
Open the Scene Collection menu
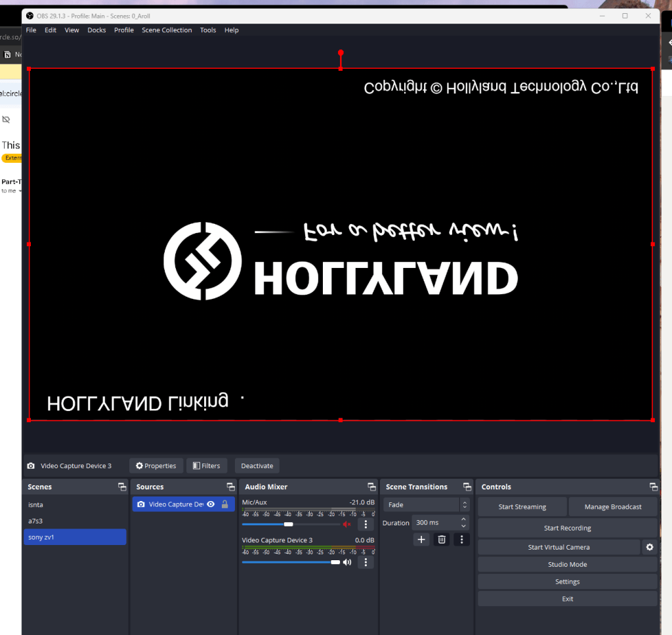pos(167,30)
